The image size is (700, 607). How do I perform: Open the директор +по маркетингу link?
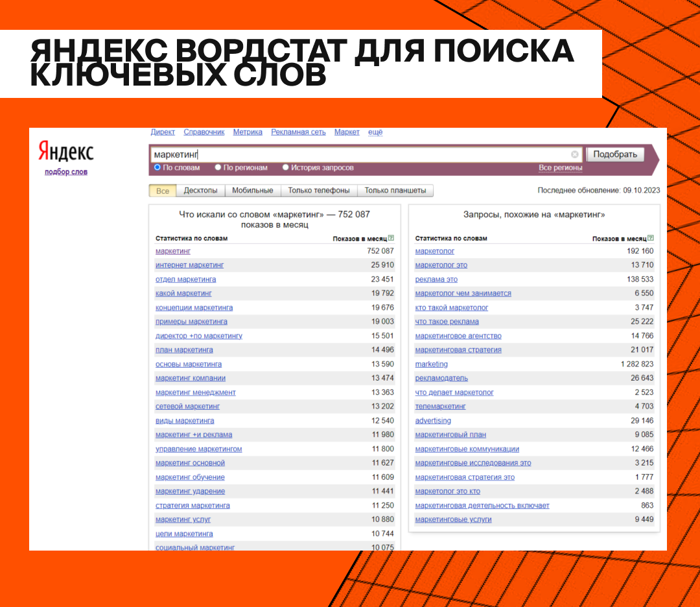click(199, 336)
